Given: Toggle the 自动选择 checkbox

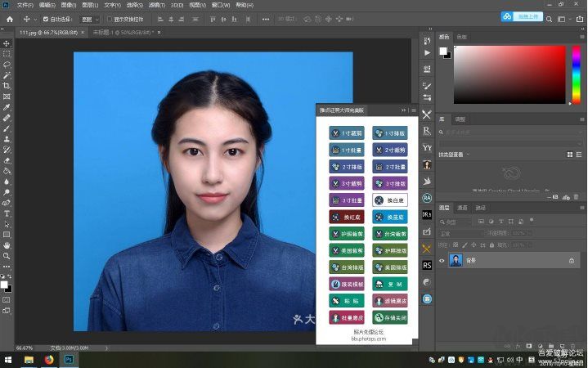Looking at the screenshot, I should 46,19.
